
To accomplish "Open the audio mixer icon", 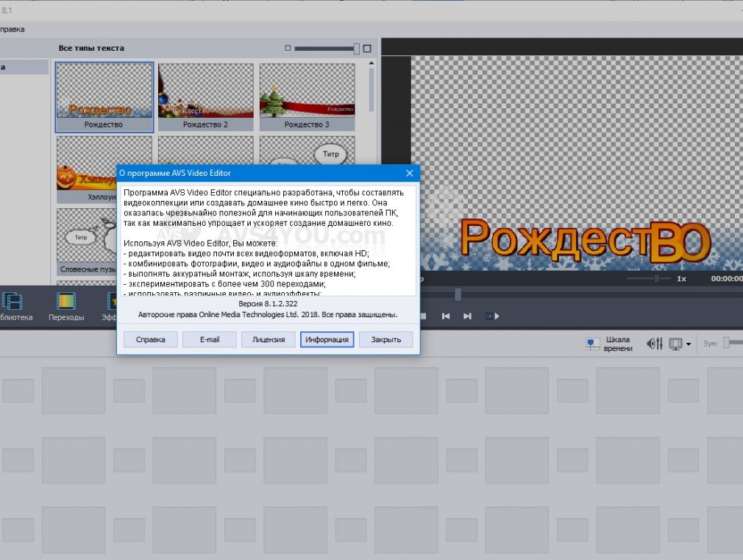I will (655, 344).
